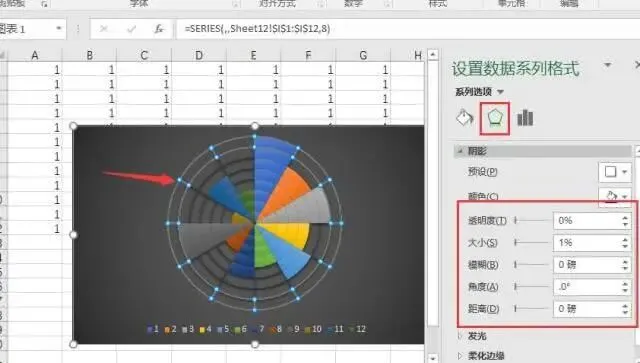Image resolution: width=640 pixels, height=363 pixels.
Task: Click legend entry 6 in chart
Action: (240, 329)
